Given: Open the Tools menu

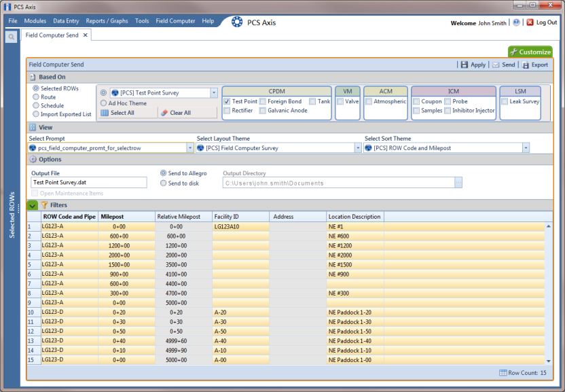Looking at the screenshot, I should tap(142, 21).
